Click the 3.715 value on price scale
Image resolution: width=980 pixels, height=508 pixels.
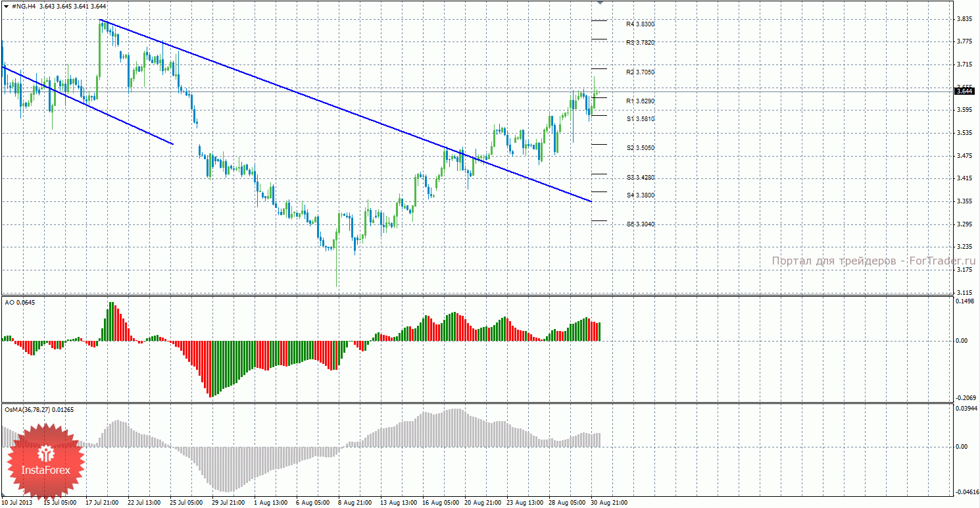click(965, 64)
